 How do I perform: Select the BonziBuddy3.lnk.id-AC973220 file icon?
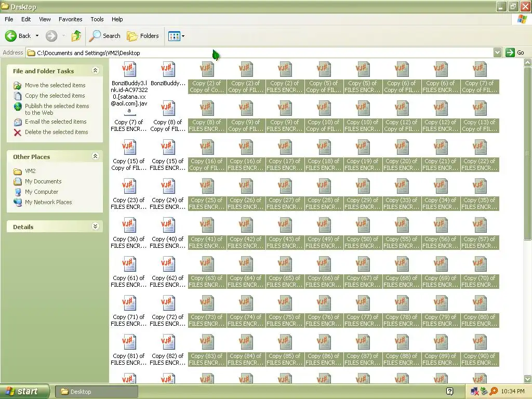tap(129, 69)
